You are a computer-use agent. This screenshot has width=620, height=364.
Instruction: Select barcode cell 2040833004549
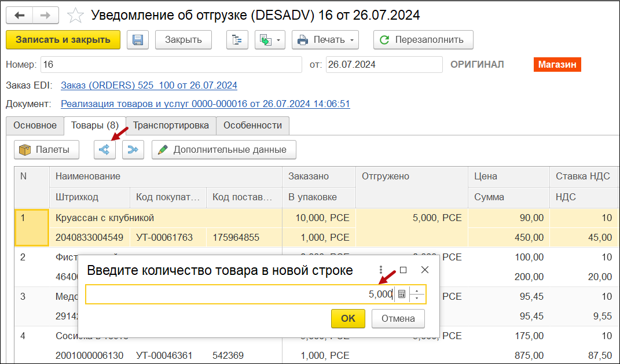click(90, 237)
